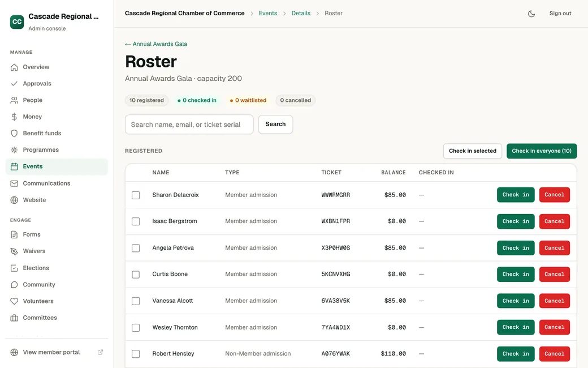
Task: Click ticket serial A076YWAK
Action: pos(336,354)
